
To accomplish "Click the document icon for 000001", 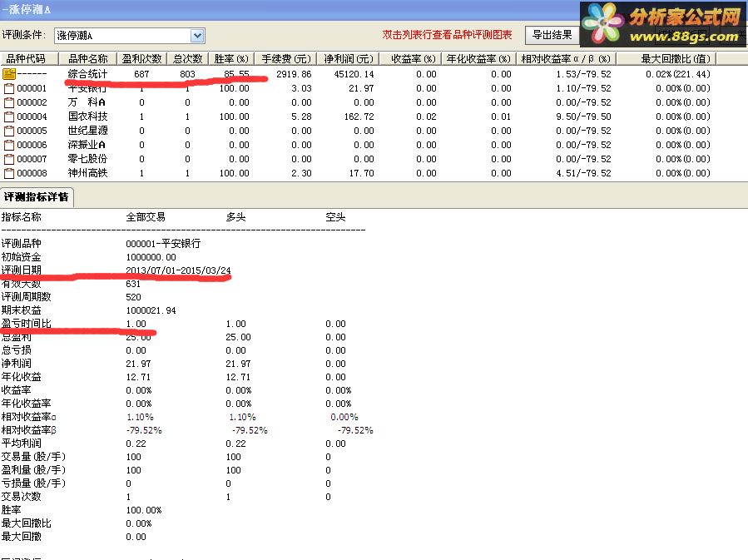I will (x=9, y=88).
